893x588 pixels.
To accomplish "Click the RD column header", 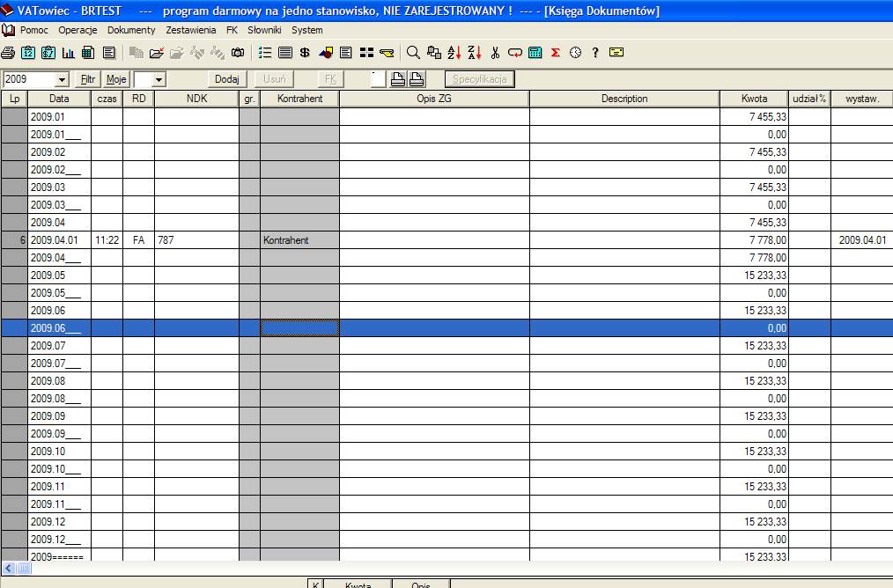I will [138, 99].
